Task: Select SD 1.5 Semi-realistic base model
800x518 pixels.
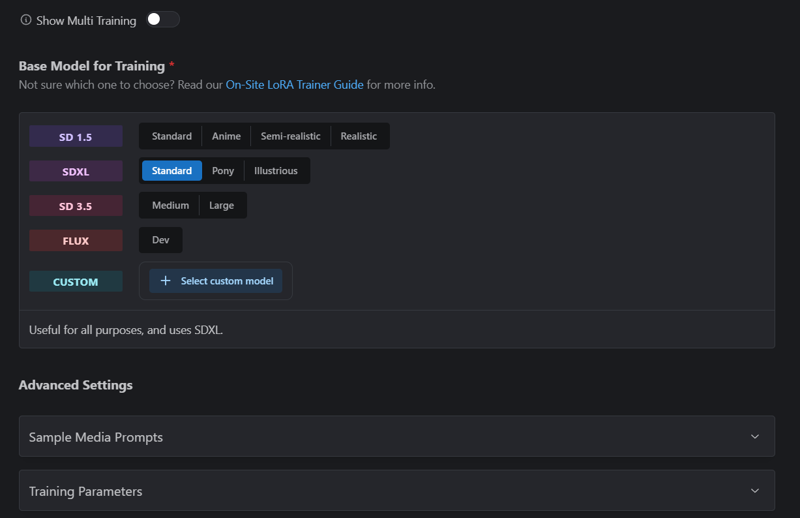Action: pyautogui.click(x=290, y=136)
